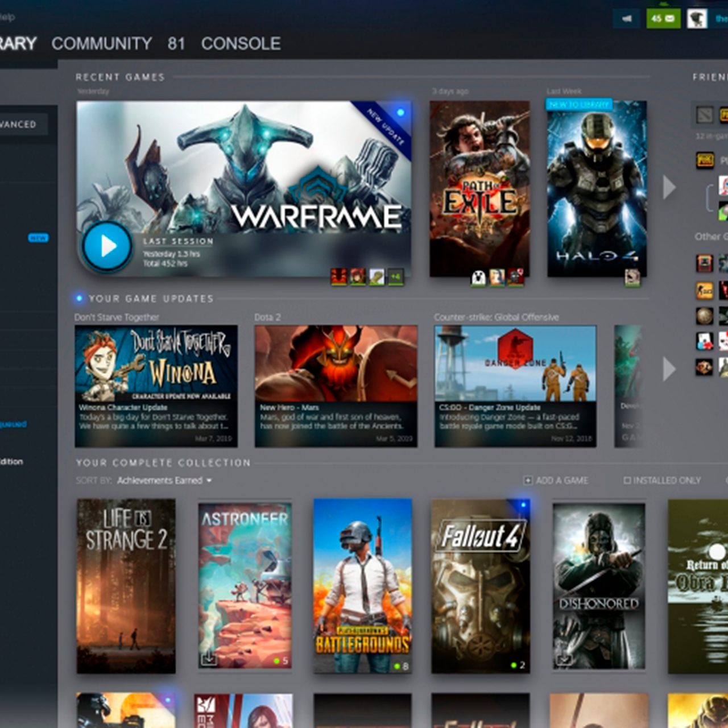Image resolution: width=728 pixels, height=728 pixels.
Task: Click second friend avatar under Warframe
Action: 358,277
